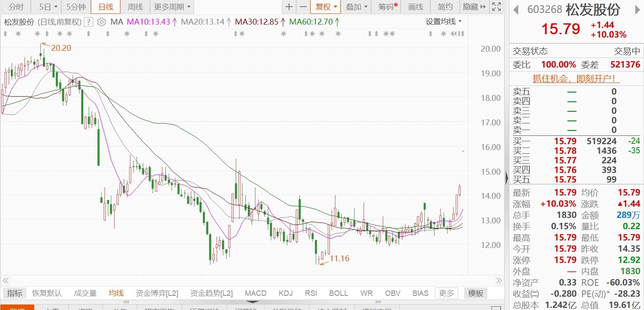Go to previous stock with left arrow
Viewport: 644px width, 310px height.
(517, 10)
